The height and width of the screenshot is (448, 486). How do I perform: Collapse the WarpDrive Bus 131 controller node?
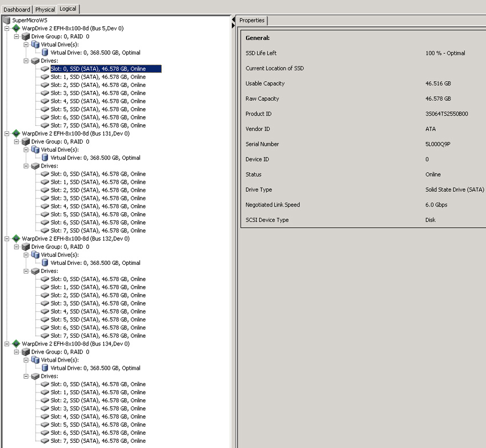click(7, 134)
